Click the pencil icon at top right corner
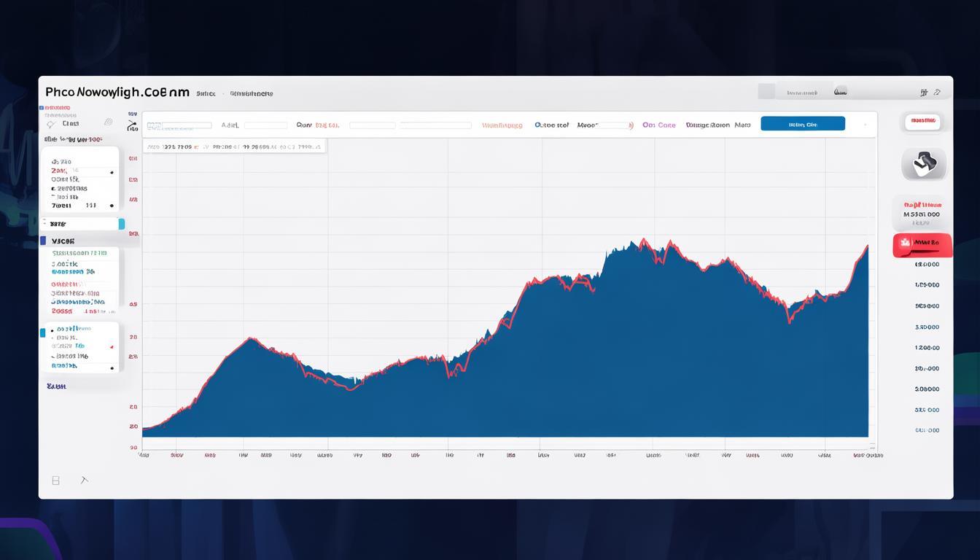The height and width of the screenshot is (560, 980). [938, 93]
